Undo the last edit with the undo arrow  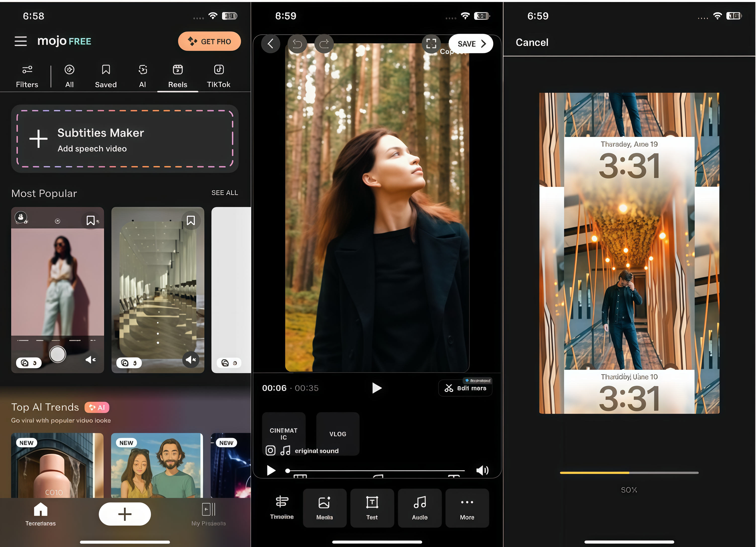pos(297,43)
